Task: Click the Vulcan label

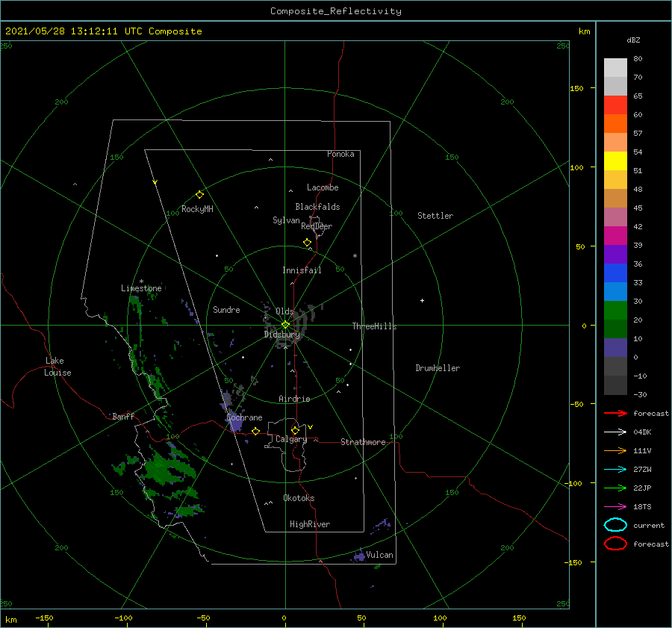Action: coord(380,555)
